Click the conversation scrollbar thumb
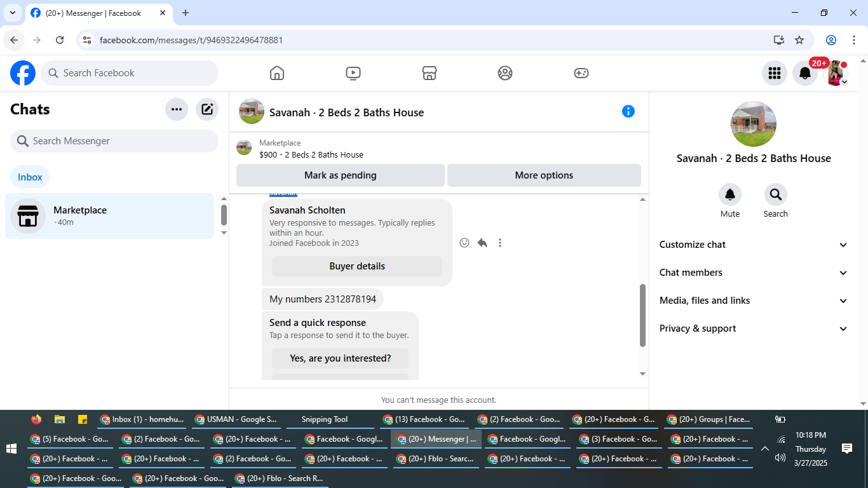This screenshot has height=488, width=868. pos(642,315)
